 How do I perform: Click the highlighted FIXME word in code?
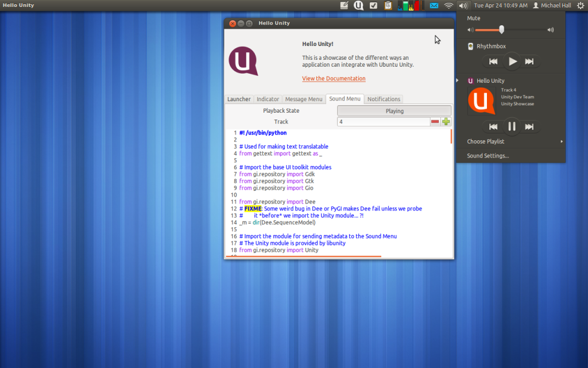pos(253,209)
